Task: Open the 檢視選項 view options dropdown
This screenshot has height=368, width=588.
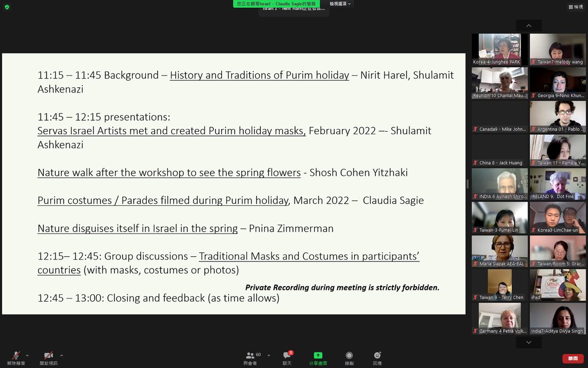Action: tap(340, 4)
